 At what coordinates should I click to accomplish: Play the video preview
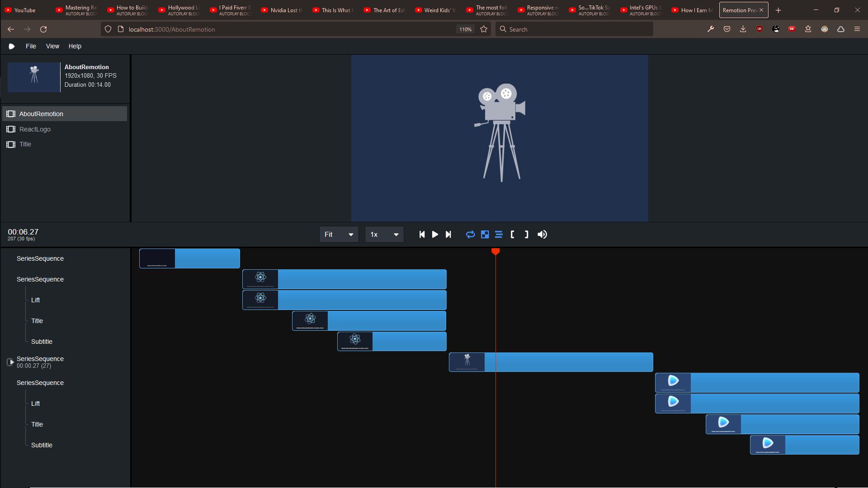pos(435,235)
